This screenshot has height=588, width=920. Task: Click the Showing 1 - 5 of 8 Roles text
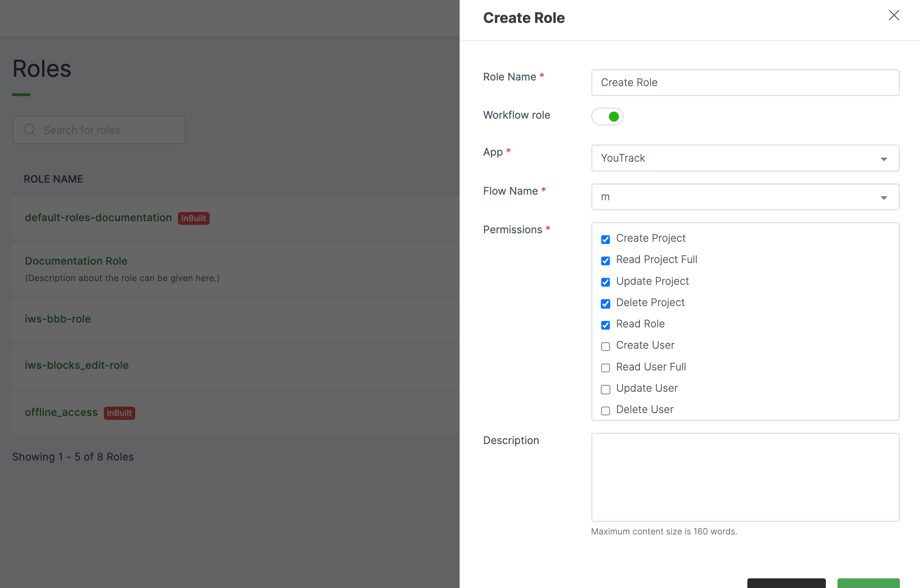[73, 457]
